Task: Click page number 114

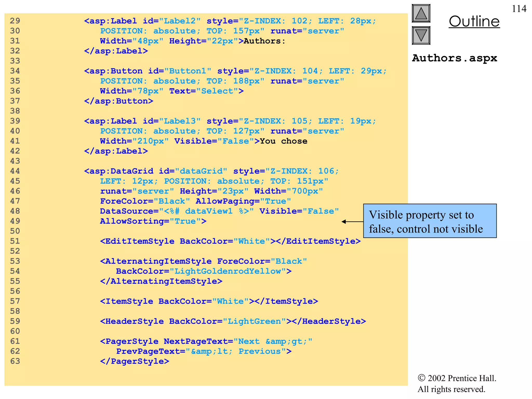Action: (x=519, y=9)
